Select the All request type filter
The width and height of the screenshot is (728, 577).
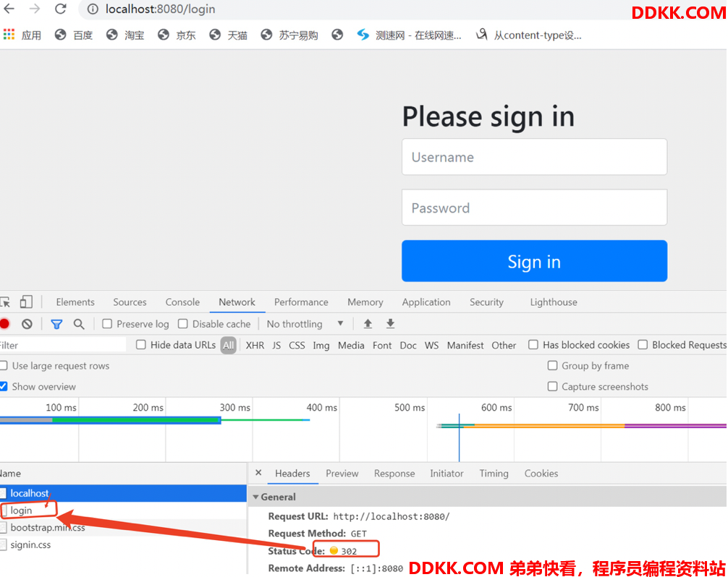[x=228, y=345]
